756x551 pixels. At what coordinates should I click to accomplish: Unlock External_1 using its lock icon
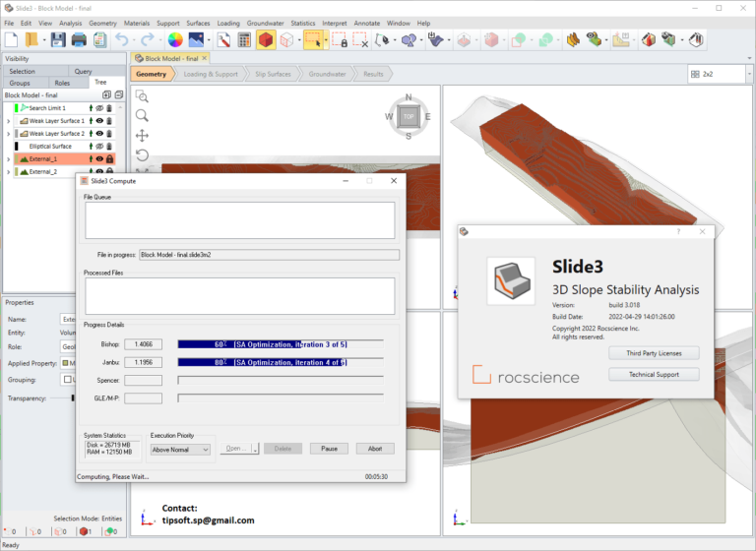click(x=109, y=159)
